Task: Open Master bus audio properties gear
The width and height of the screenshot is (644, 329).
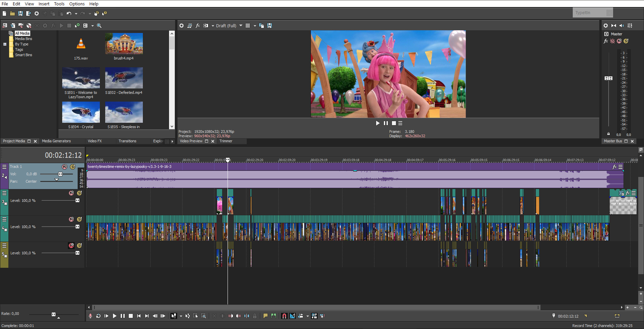Action: pos(606,26)
